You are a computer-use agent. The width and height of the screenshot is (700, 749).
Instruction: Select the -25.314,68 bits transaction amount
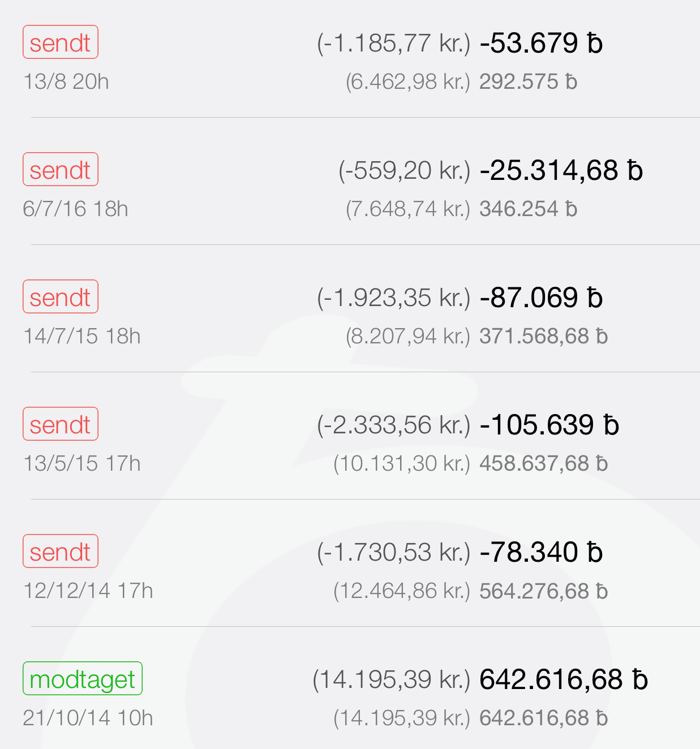(x=561, y=171)
